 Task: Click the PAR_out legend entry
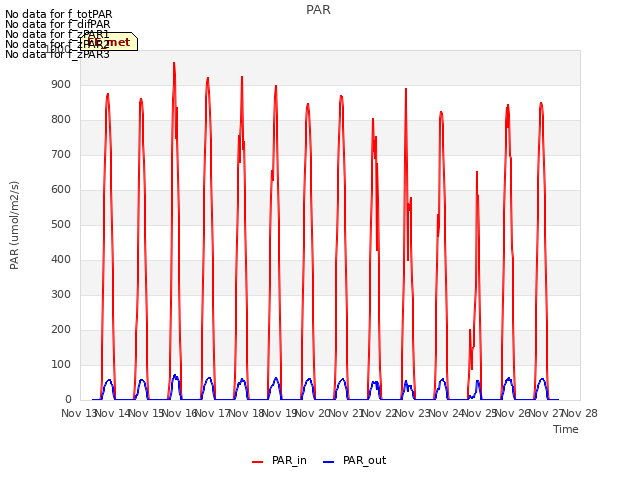[355, 460]
